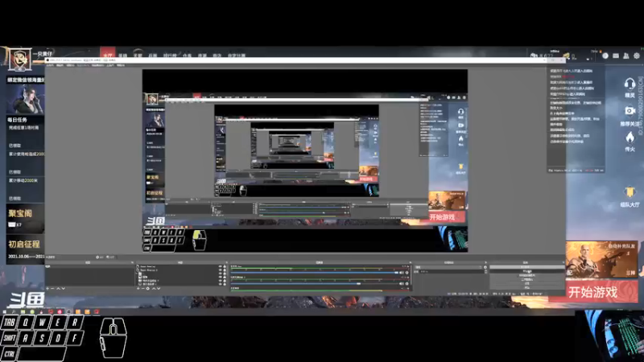
Task: Click second OBS mixer volume slider handle
Action: coord(358,284)
